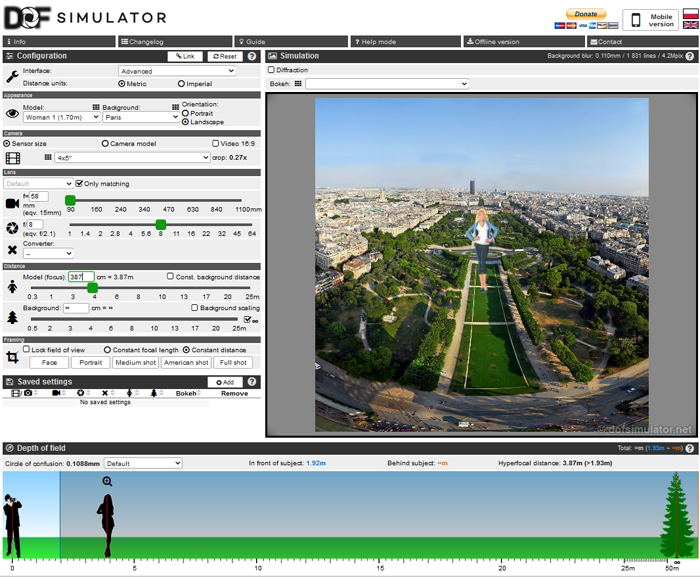Click the grid icon beside Background label
This screenshot has width=700, height=577.
click(x=96, y=106)
